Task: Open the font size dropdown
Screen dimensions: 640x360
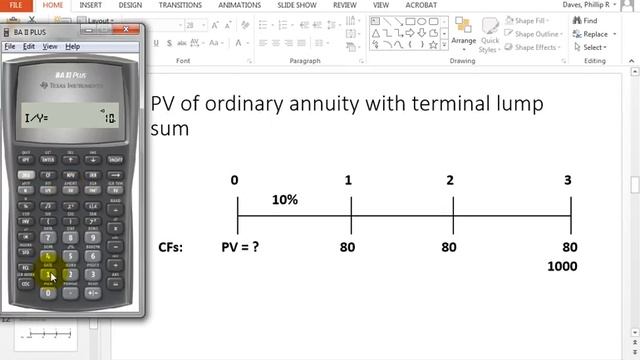Action: point(203,25)
